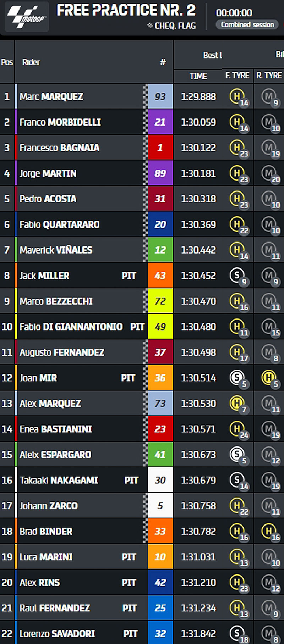Click Marc Marquez's hard front tyre icon

(236, 96)
